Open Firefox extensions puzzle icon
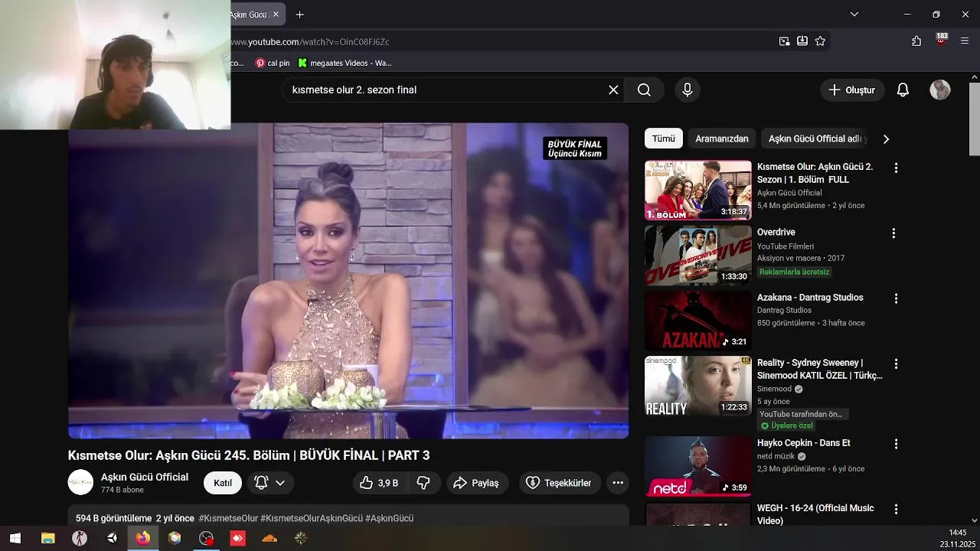The height and width of the screenshot is (551, 980). pyautogui.click(x=916, y=41)
